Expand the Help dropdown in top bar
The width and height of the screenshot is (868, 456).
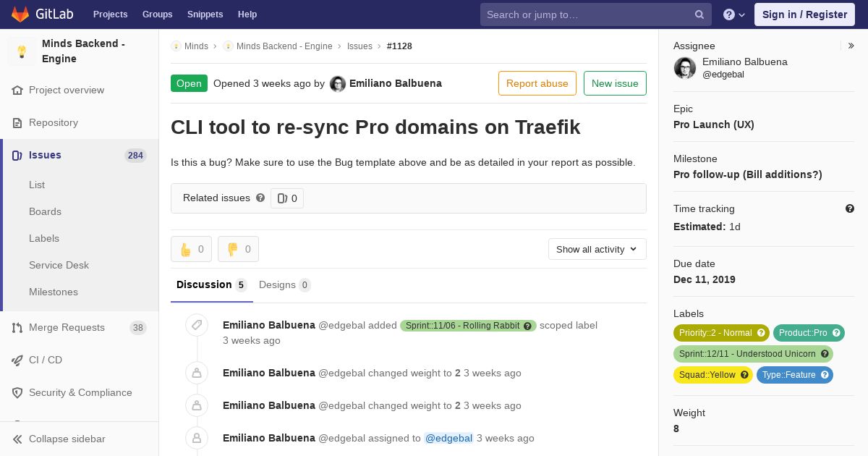pyautogui.click(x=733, y=14)
